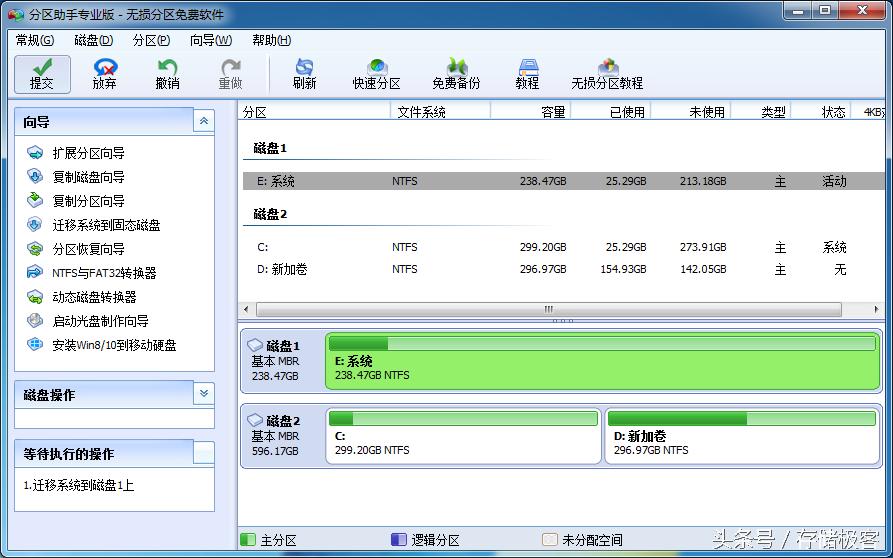This screenshot has width=893, height=558.
Task: Open the 磁盘(D) menu
Action: (x=94, y=40)
